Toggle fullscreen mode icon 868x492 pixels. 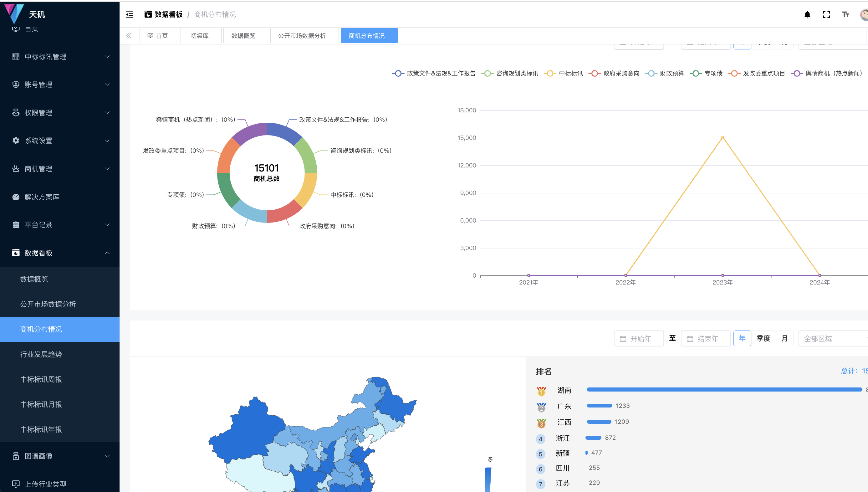826,14
